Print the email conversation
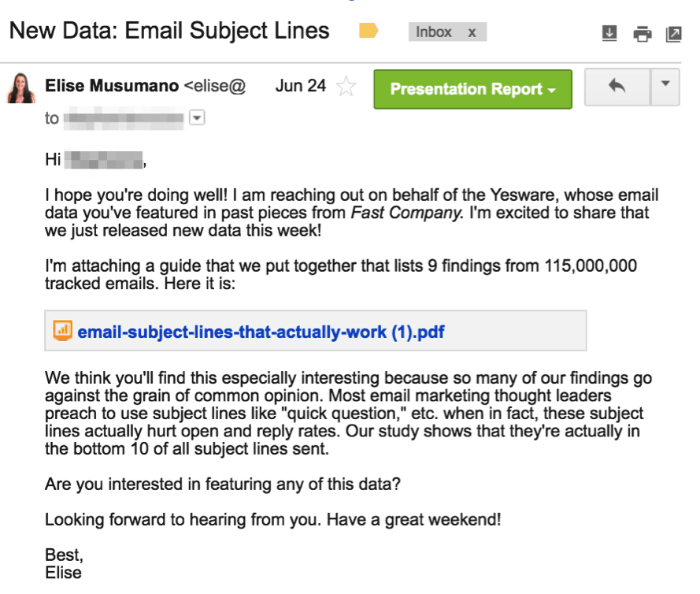 pyautogui.click(x=643, y=33)
